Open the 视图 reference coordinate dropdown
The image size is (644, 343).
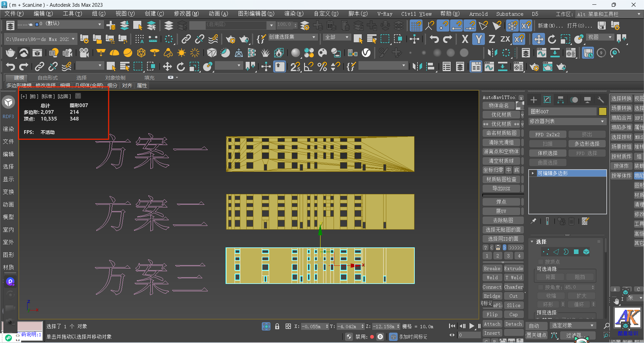coord(600,37)
